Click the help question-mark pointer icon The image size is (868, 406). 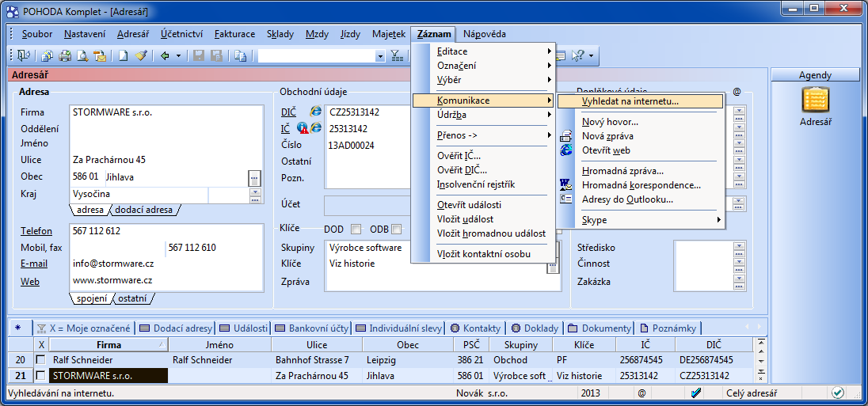click(x=577, y=55)
